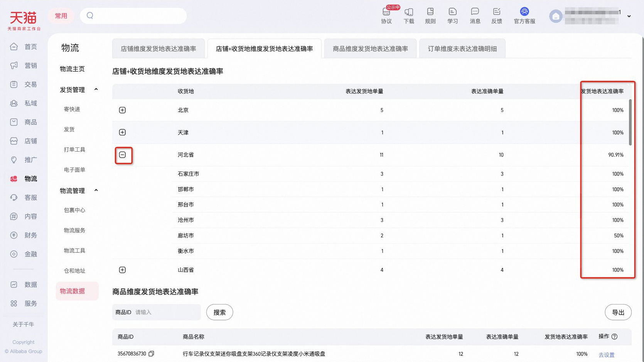
Task: Open 物流 logistics in sidebar
Action: pyautogui.click(x=24, y=179)
